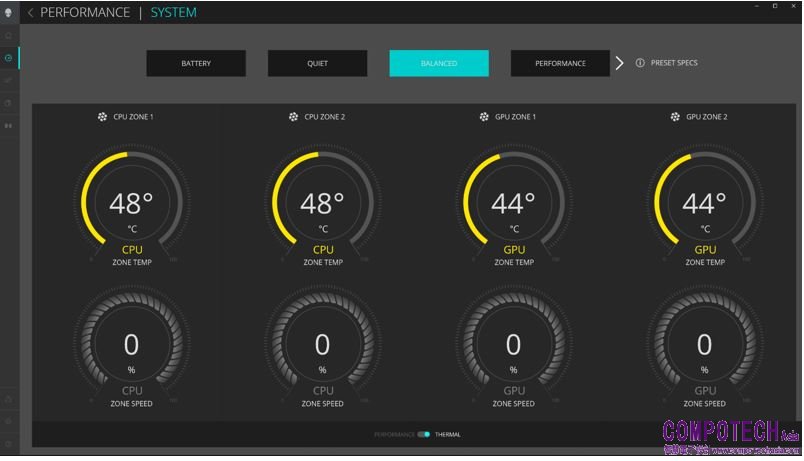This screenshot has height=461, width=804.
Task: Open the home icon in sidebar
Action: [x=9, y=35]
